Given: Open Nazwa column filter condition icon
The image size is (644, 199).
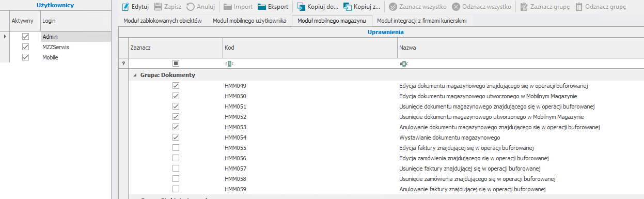Looking at the screenshot, I should [404, 64].
